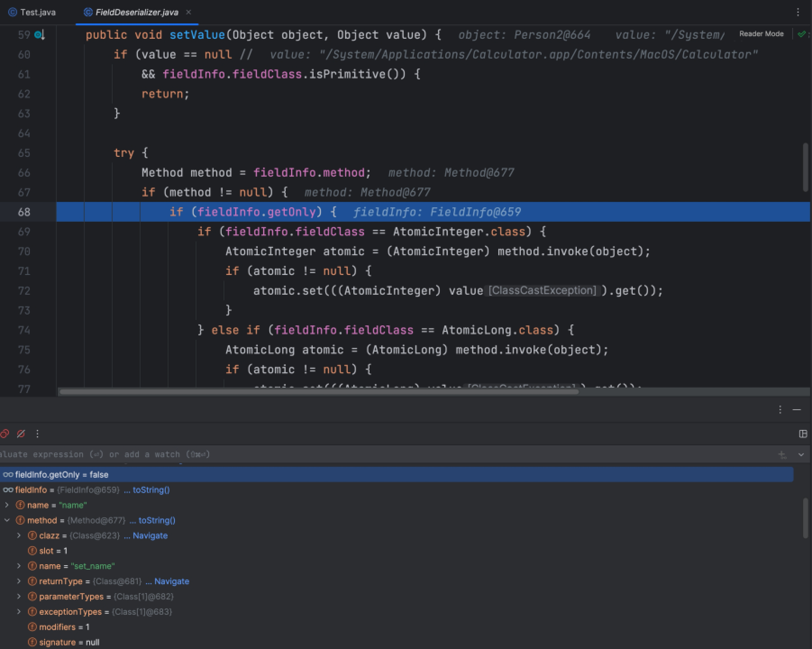Expand the clazz = Class@623 node
This screenshot has height=649, width=812.
18,535
